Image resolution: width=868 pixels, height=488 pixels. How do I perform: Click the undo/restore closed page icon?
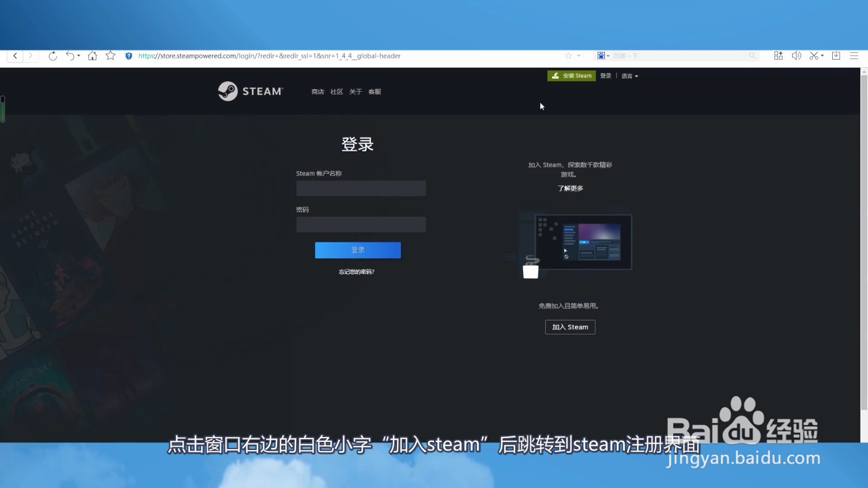tap(70, 56)
